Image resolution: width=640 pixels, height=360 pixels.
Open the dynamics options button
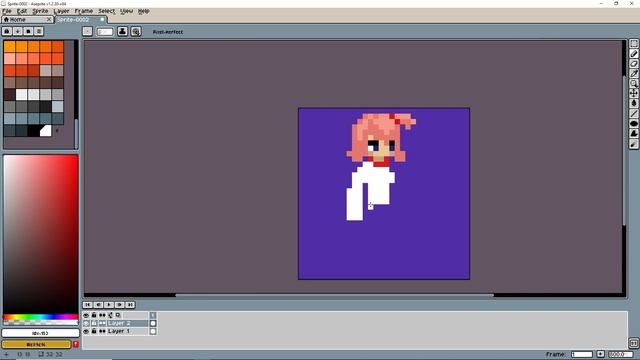tap(136, 31)
